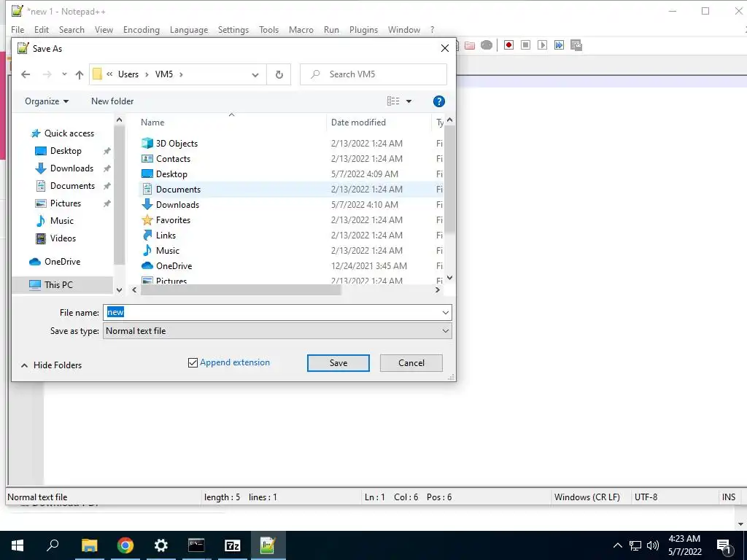Click the Windows (CR LF) status entry
Image resolution: width=747 pixels, height=560 pixels.
tap(587, 497)
